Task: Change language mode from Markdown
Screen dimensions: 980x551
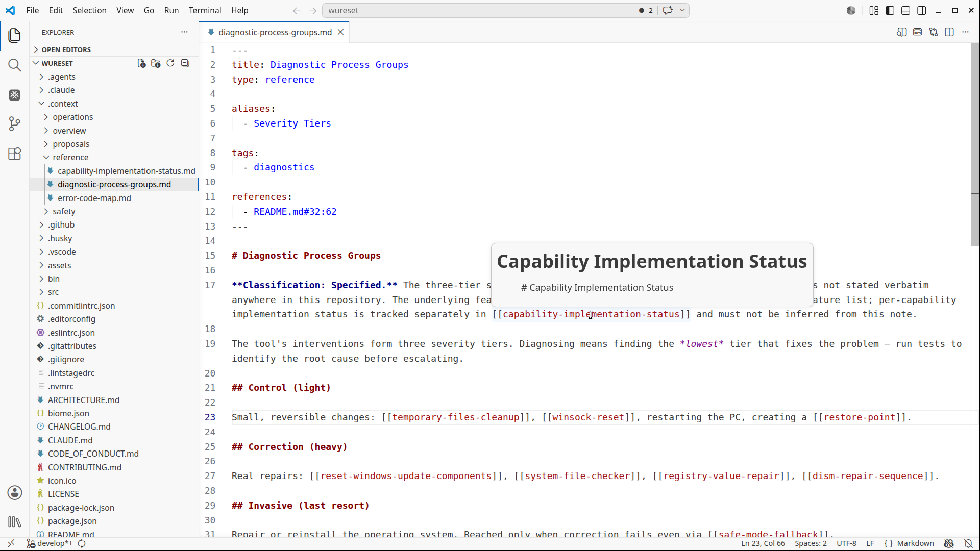Action: click(916, 543)
